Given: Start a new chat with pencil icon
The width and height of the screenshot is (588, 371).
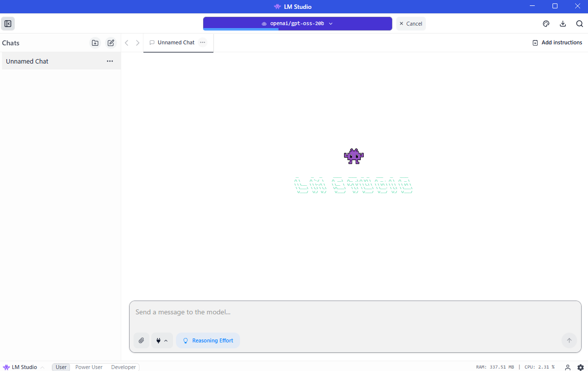Looking at the screenshot, I should coord(110,43).
